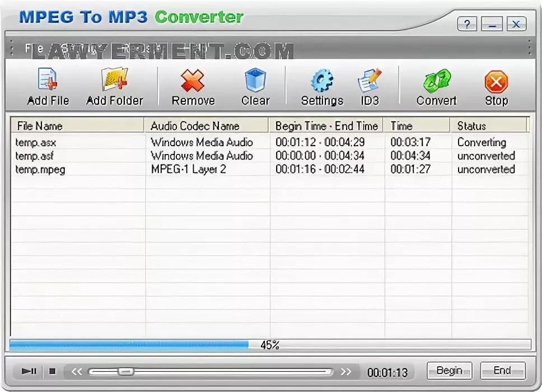This screenshot has width=542, height=392.
Task: Stop conversion with the red Stop icon
Action: 496,82
